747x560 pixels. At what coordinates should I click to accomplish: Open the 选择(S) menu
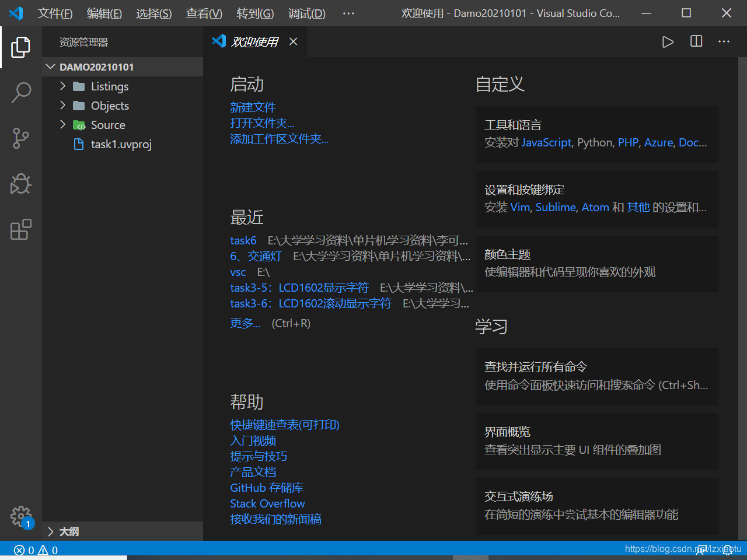(154, 13)
